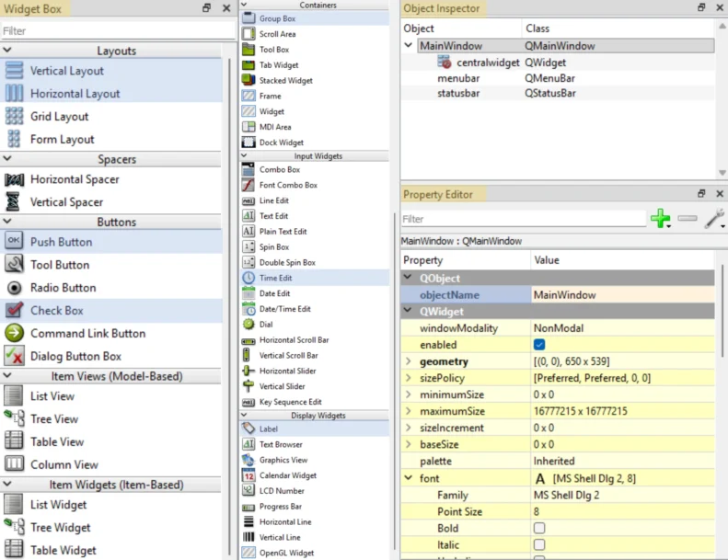This screenshot has height=560, width=728.
Task: Open the property editor wrench settings
Action: tap(714, 218)
